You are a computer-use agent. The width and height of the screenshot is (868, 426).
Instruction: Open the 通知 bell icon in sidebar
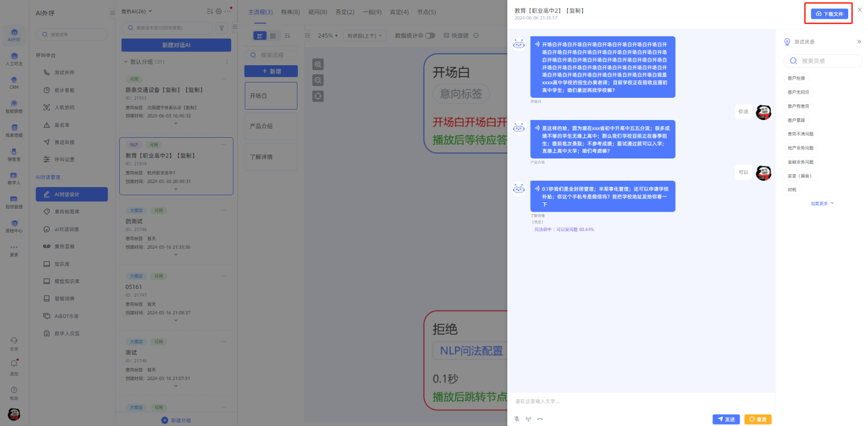coord(14,364)
